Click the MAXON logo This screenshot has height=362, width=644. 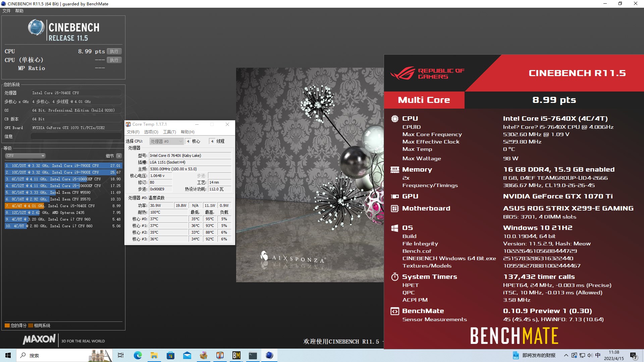pos(39,340)
